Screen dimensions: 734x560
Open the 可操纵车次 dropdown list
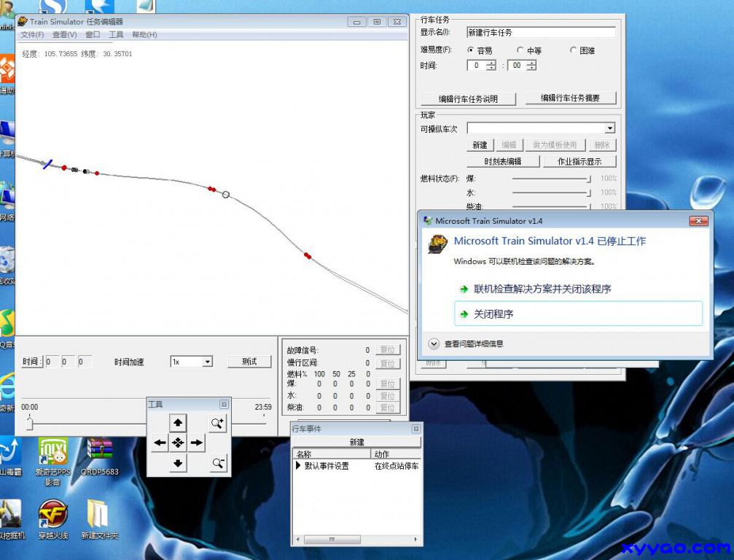[609, 128]
